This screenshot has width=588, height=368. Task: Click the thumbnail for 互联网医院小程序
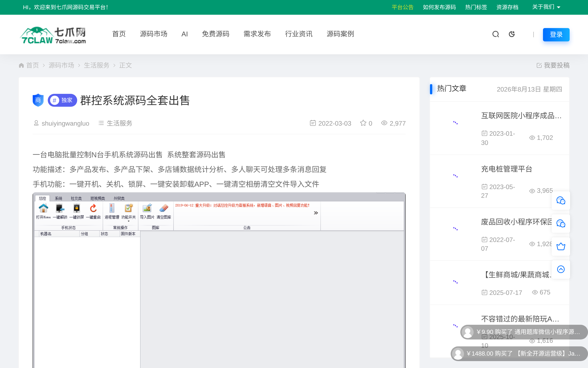coord(455,123)
